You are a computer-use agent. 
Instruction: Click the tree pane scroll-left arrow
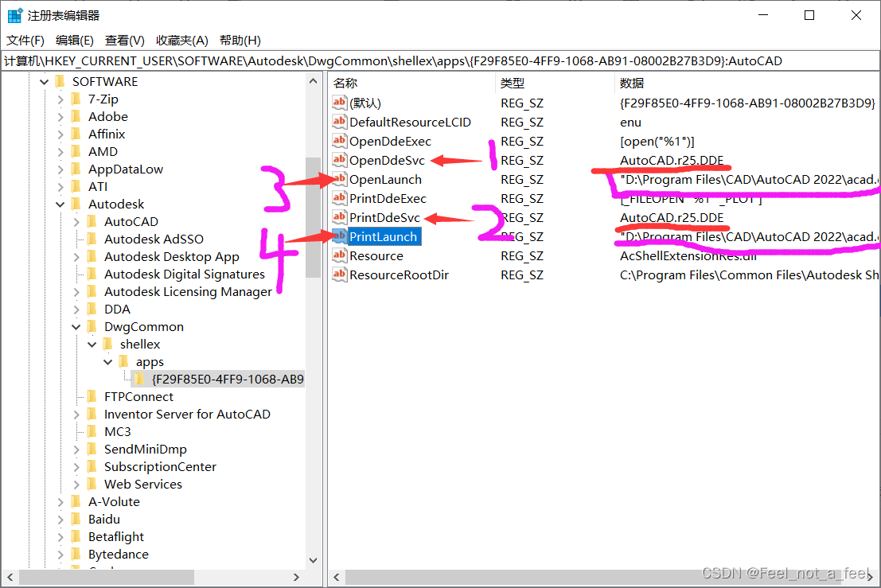(x=10, y=577)
